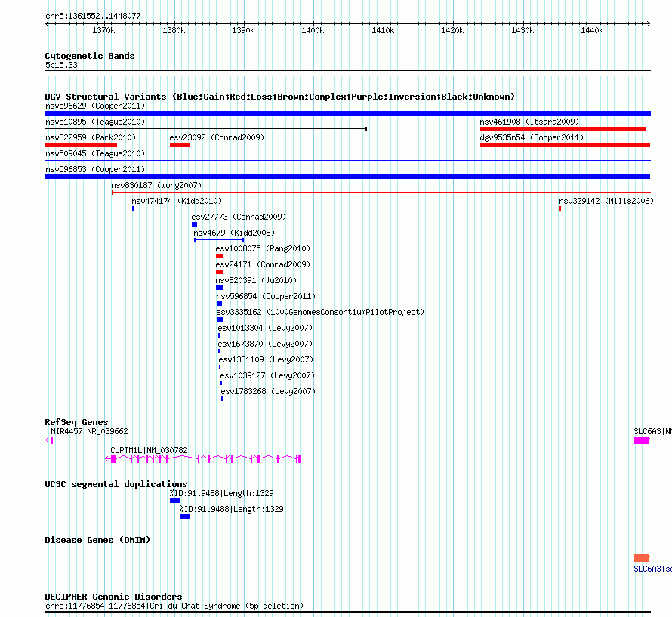
Task: Click the MIR4457|NR_039662 gene label
Action: [89, 431]
